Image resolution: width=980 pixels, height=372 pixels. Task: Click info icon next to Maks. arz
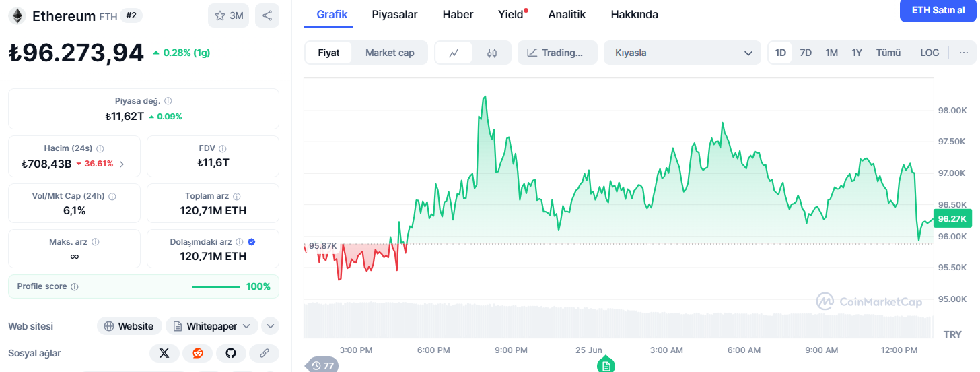[x=96, y=242]
